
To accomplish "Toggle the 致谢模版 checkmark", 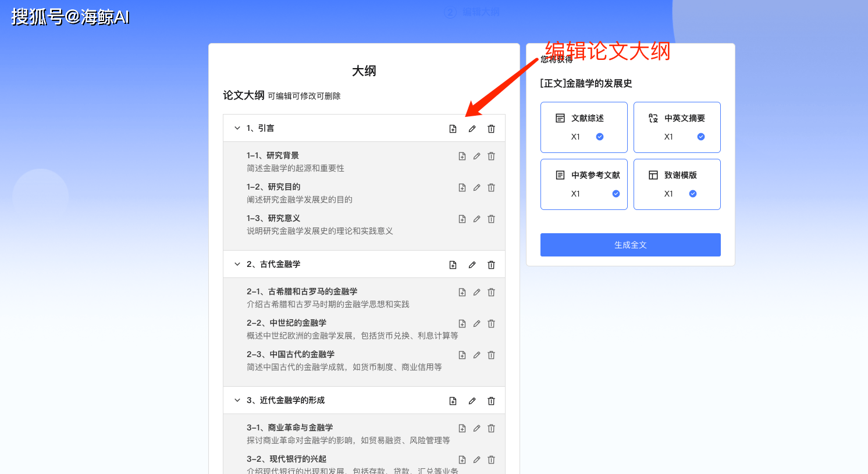I will [693, 194].
